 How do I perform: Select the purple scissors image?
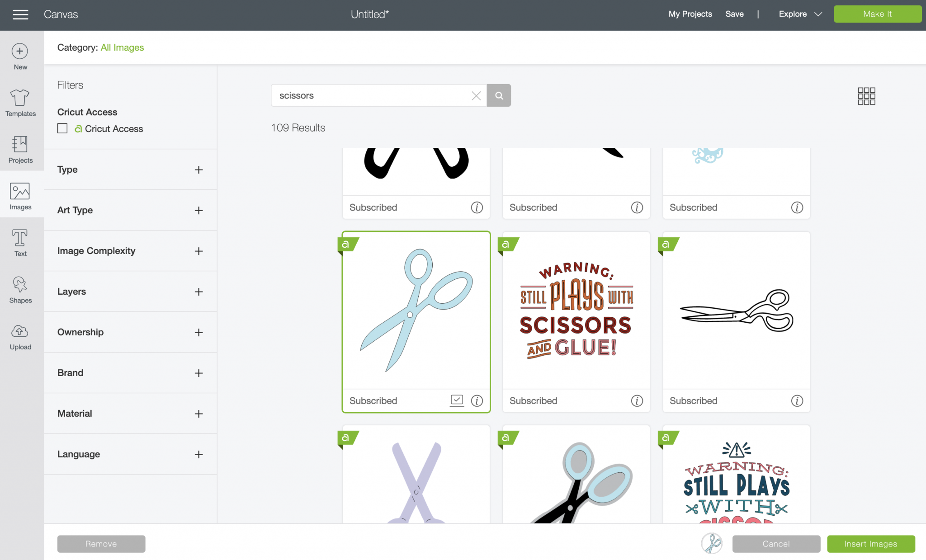point(416,475)
